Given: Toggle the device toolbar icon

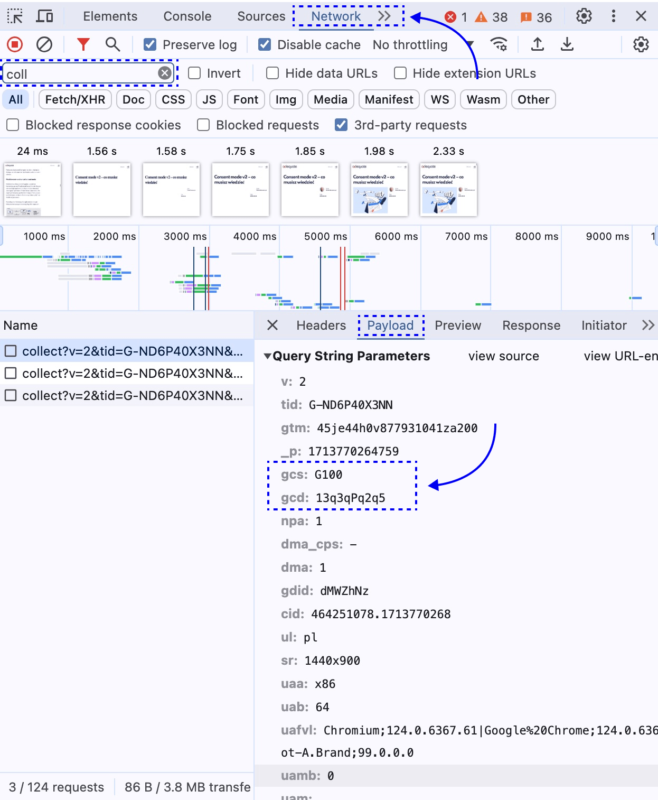Looking at the screenshot, I should [x=45, y=16].
